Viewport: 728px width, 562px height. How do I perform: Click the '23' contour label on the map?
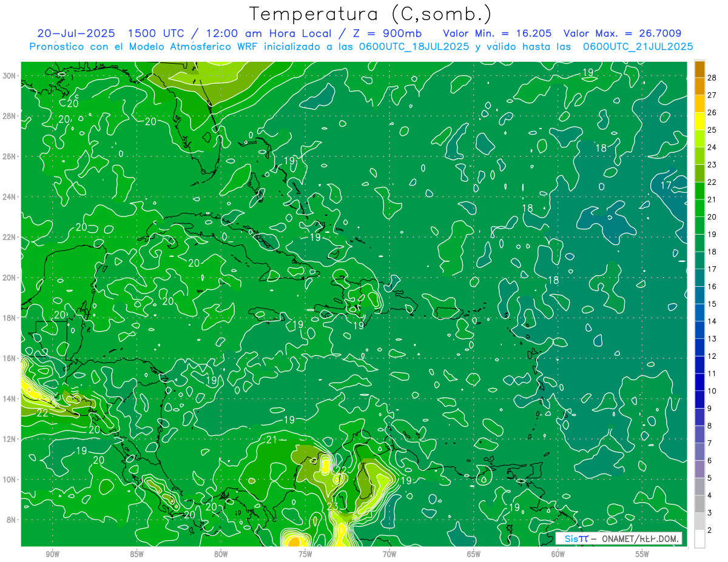[x=332, y=506]
